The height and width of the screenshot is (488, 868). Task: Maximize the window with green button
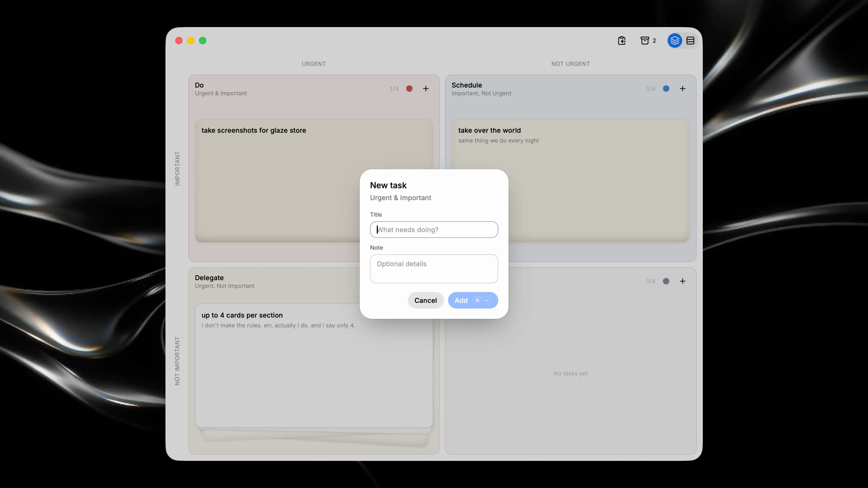[203, 41]
